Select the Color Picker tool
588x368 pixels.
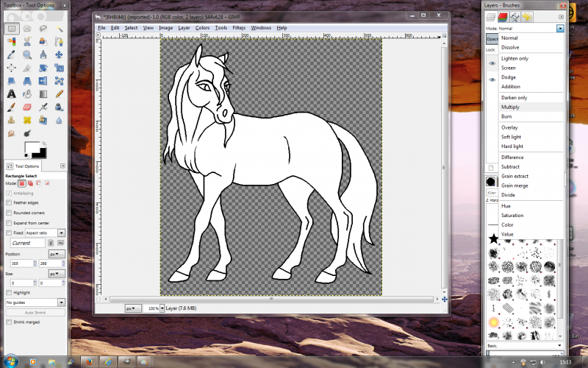point(12,54)
